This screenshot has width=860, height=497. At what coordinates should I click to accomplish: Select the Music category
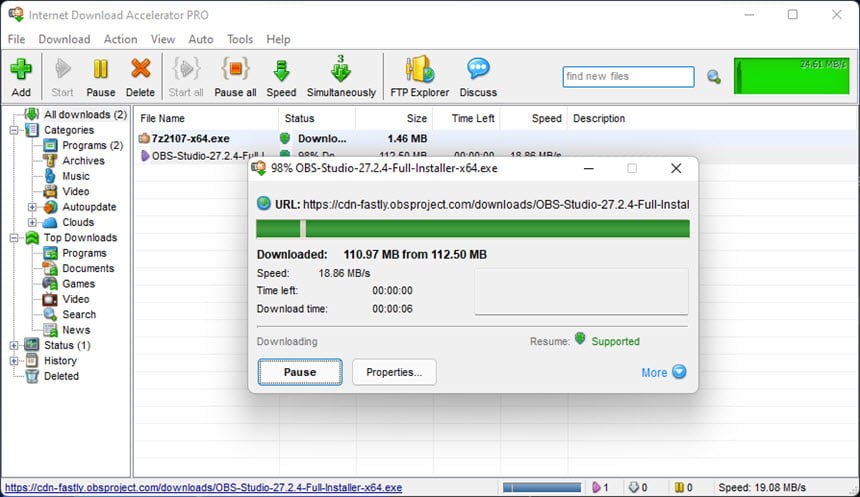click(76, 176)
